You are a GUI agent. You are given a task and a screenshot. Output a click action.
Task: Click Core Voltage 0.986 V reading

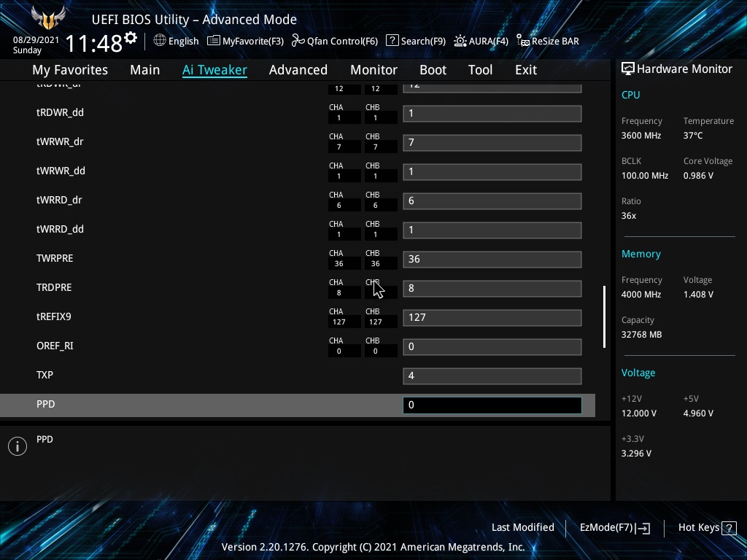(x=698, y=176)
